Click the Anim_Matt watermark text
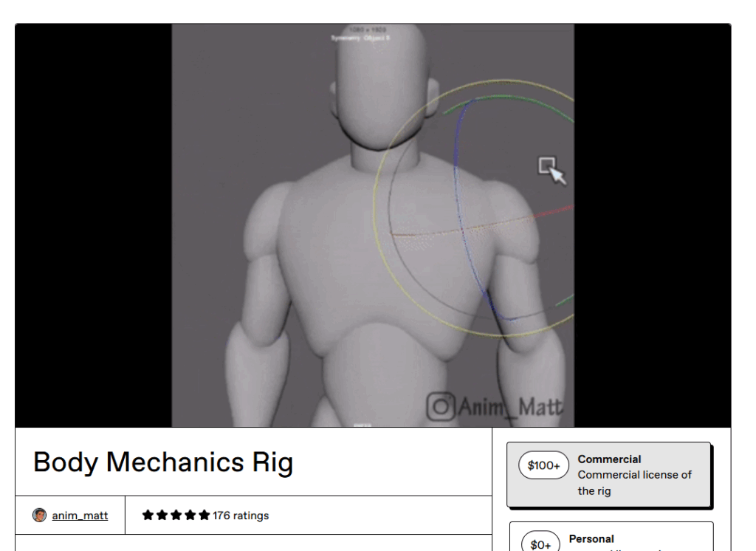Viewport: 756px width, 551px height. click(x=509, y=406)
